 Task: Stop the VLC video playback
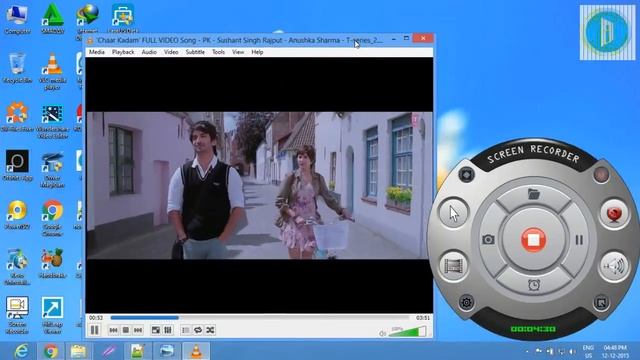126,330
